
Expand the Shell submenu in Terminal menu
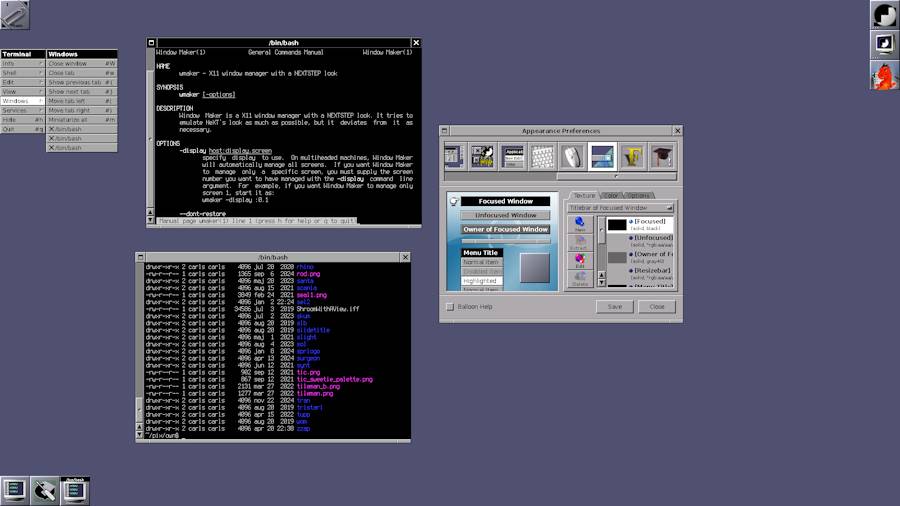coord(22,73)
